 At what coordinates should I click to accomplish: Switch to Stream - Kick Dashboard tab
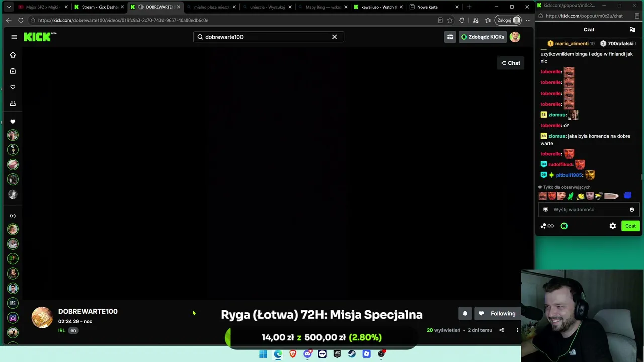coord(100,7)
